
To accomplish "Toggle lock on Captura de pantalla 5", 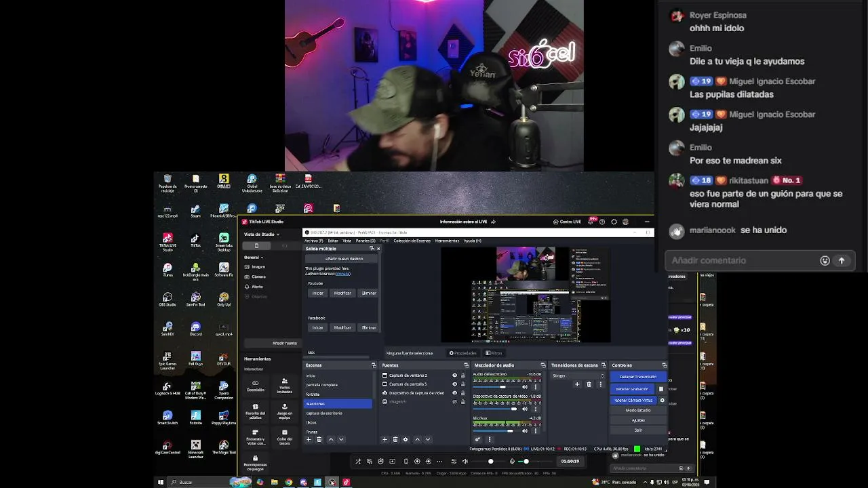I will tap(463, 384).
